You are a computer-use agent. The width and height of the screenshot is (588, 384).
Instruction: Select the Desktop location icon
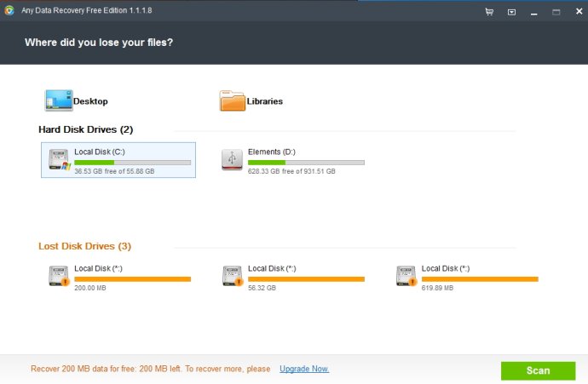(x=59, y=100)
